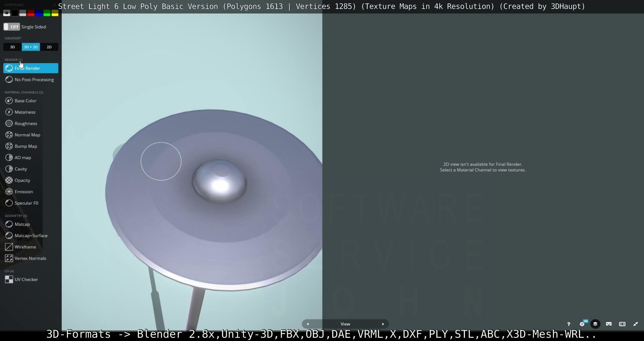
Task: Show the AO map channel
Action: 31,157
